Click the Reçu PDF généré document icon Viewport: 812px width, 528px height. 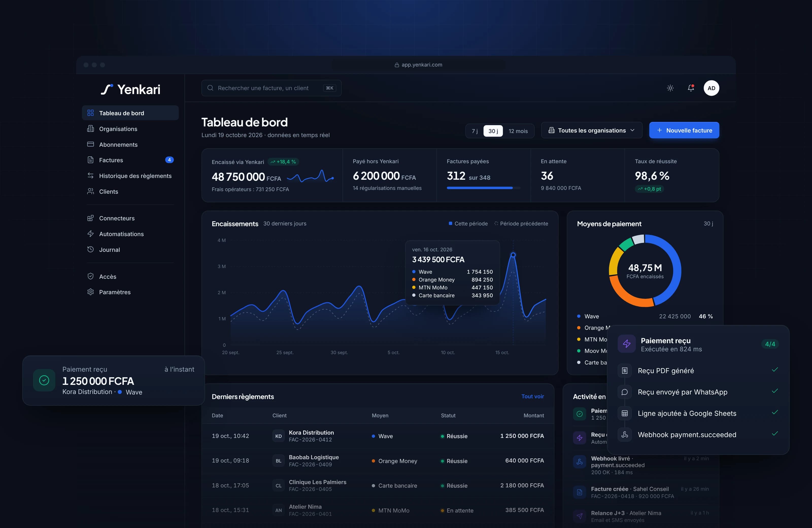pos(625,371)
